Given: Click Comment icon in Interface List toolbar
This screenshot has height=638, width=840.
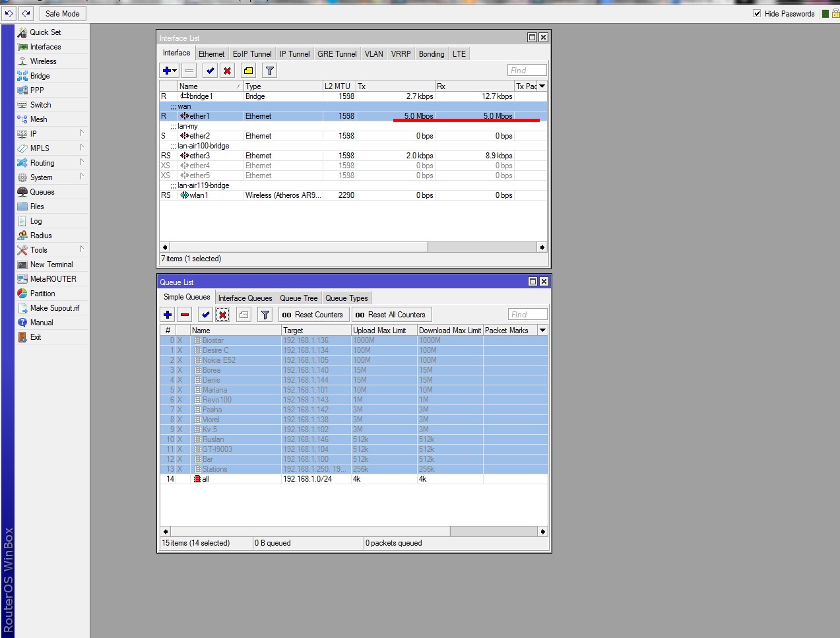Looking at the screenshot, I should 248,71.
